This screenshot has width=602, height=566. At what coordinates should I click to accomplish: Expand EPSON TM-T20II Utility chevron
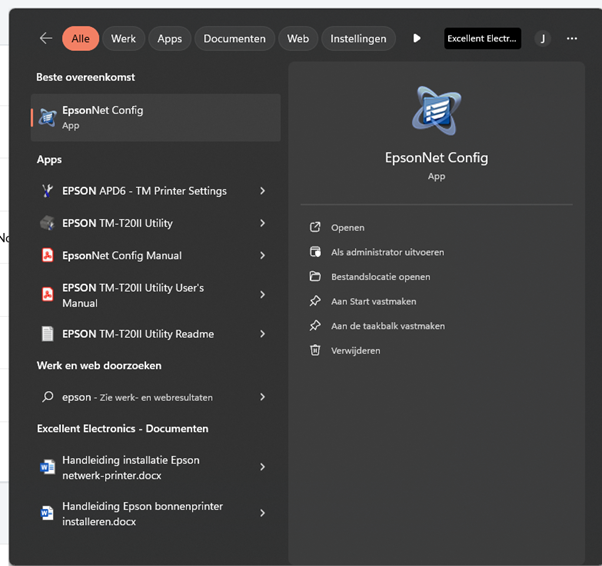(263, 223)
